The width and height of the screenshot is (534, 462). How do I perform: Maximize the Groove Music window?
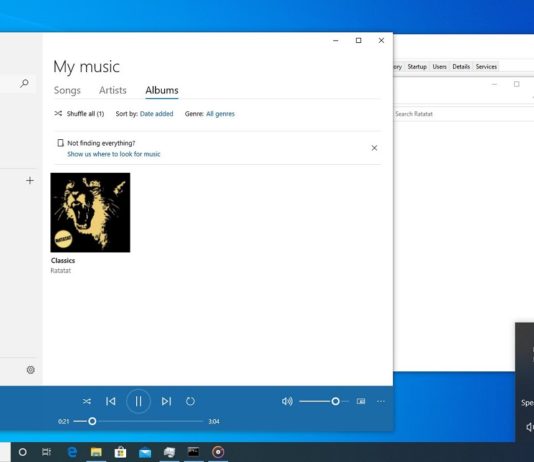point(358,41)
